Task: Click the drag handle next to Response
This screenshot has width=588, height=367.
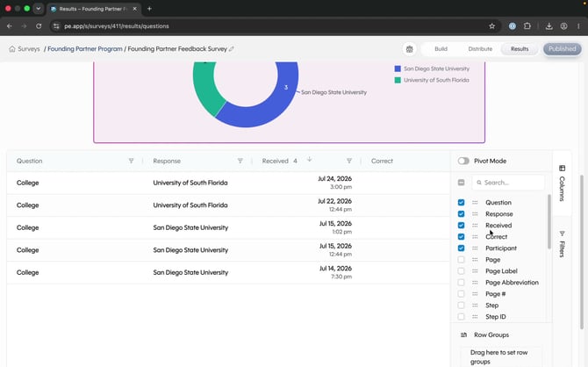Action: [475, 214]
